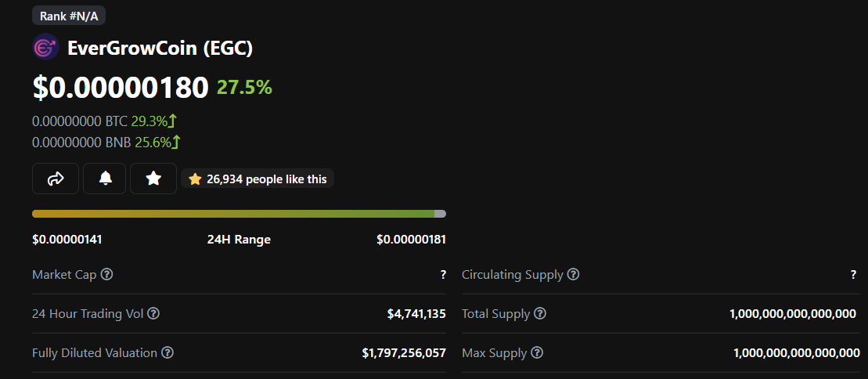Click the 27.5% price change percentage

tap(244, 87)
